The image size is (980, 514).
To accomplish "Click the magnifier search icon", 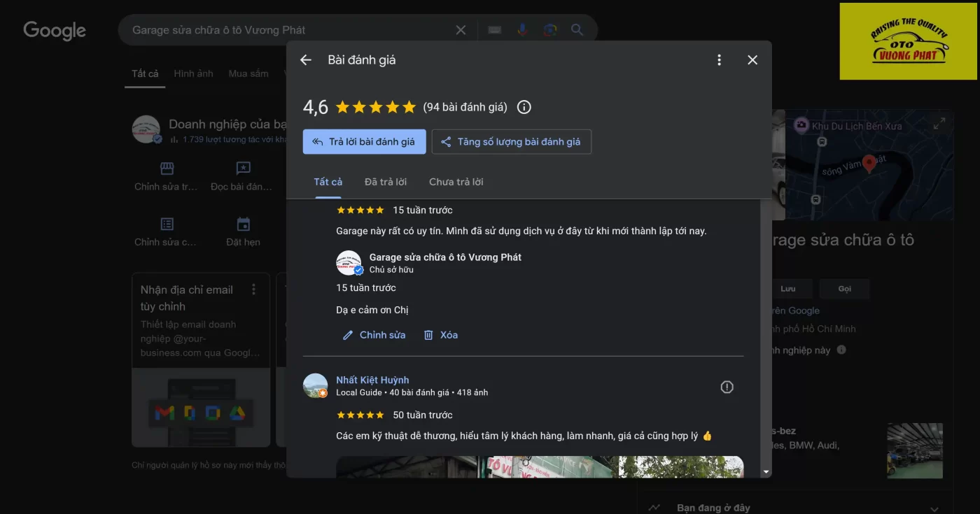I will pyautogui.click(x=577, y=30).
